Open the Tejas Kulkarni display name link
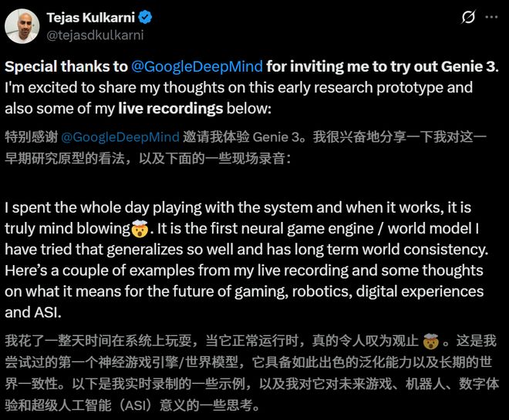509x420 pixels. 92,17
